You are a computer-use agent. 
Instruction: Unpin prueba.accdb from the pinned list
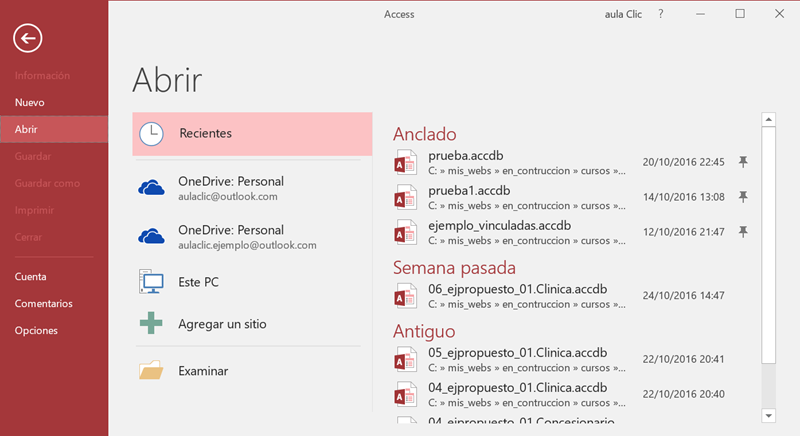(742, 162)
